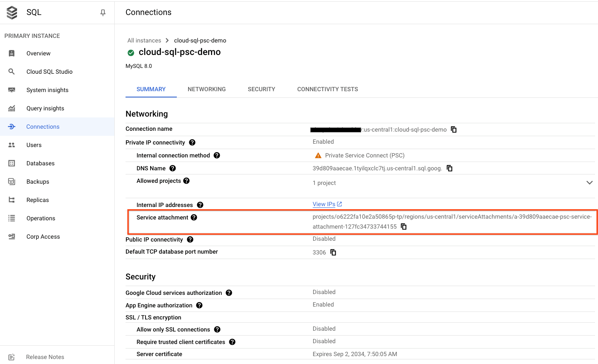Pin the SQL navigation sidebar

(103, 12)
